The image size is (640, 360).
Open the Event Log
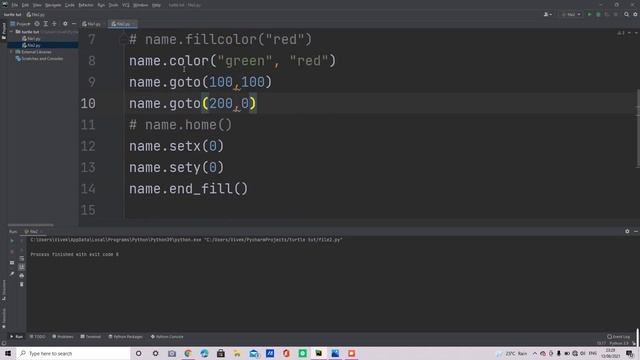click(618, 337)
